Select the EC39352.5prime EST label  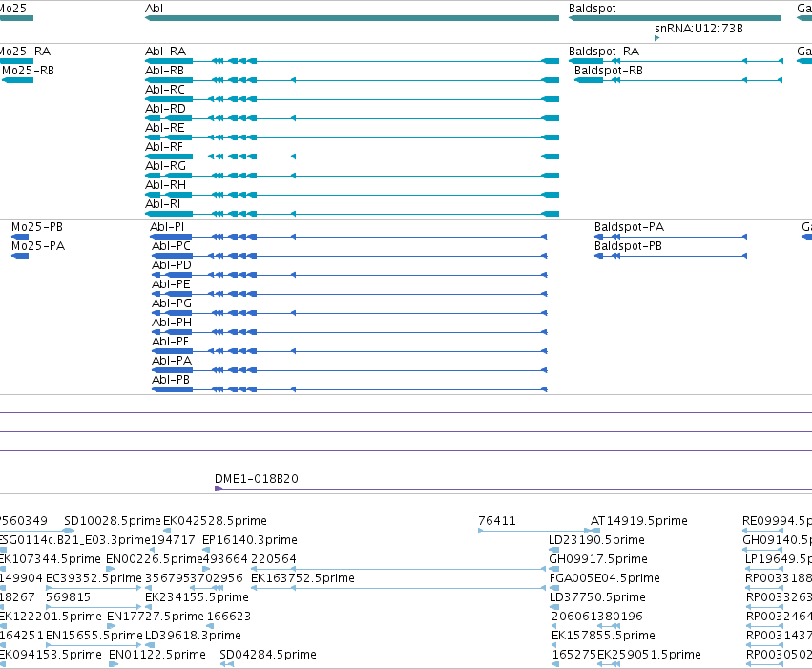(x=94, y=578)
